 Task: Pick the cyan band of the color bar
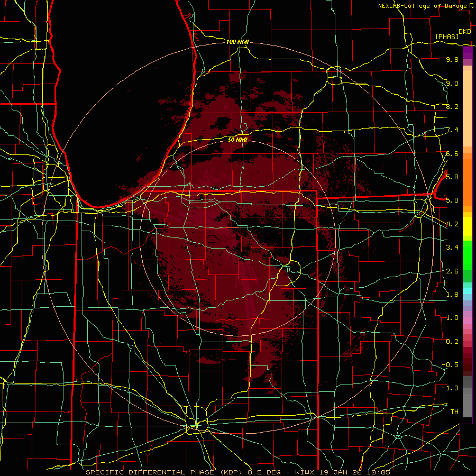(467, 291)
